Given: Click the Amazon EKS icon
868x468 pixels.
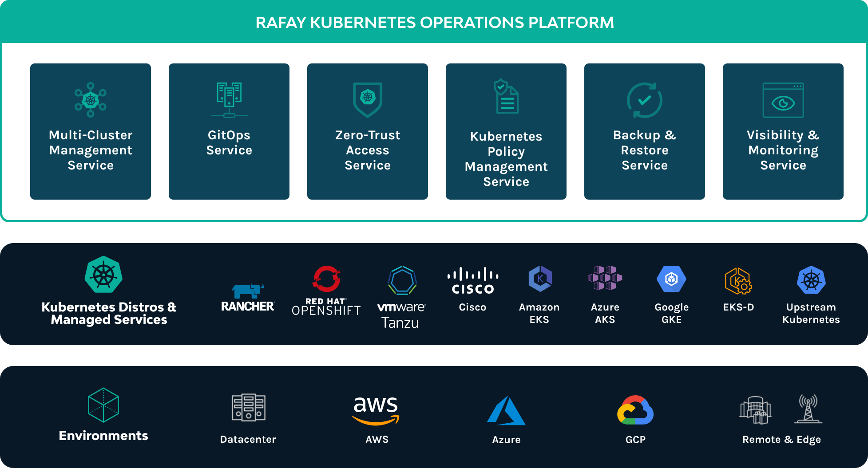Looking at the screenshot, I should [x=540, y=279].
